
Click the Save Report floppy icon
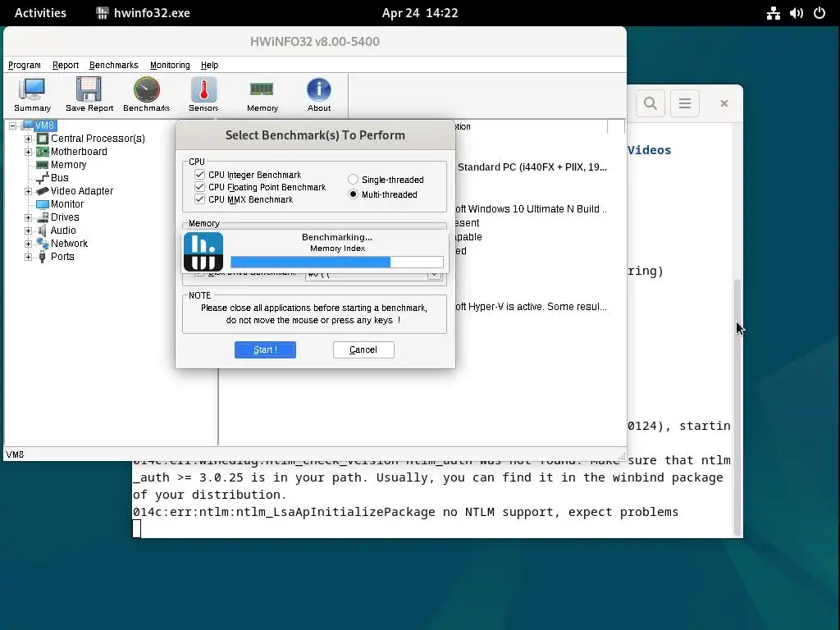pos(89,89)
